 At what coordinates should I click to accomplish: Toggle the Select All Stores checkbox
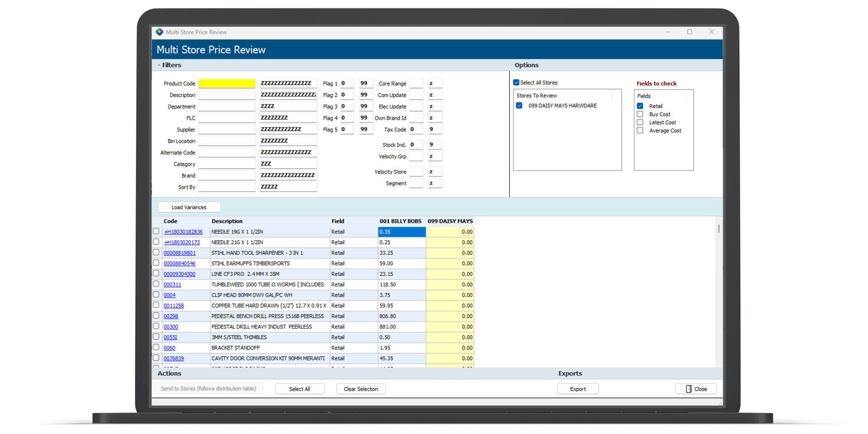(x=516, y=82)
